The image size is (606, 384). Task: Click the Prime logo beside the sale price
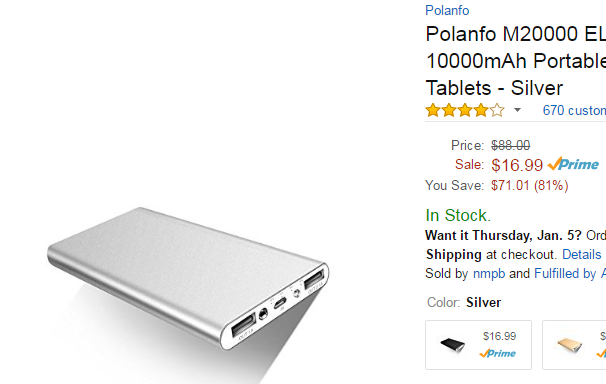click(x=573, y=164)
